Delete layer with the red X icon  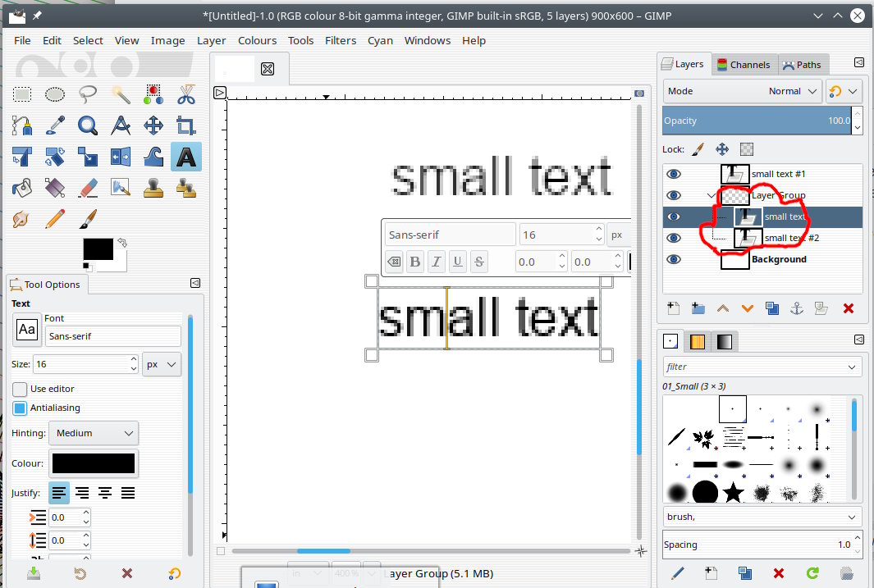point(849,308)
